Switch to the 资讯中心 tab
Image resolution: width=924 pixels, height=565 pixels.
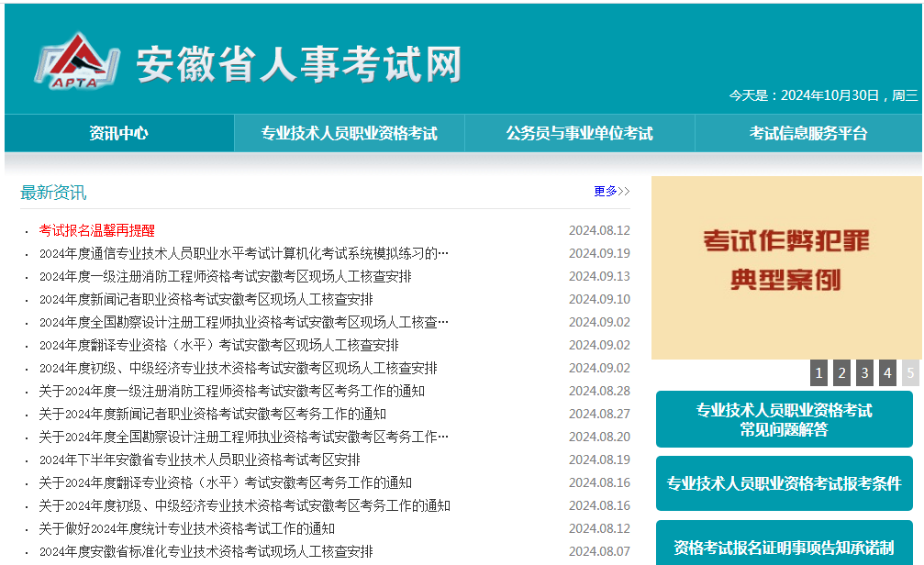pyautogui.click(x=119, y=132)
